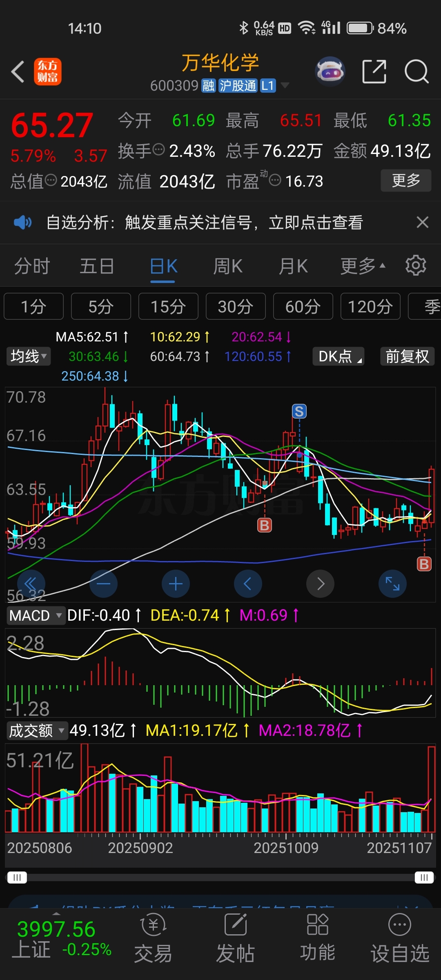
Task: Select the 日K tab
Action: [163, 266]
